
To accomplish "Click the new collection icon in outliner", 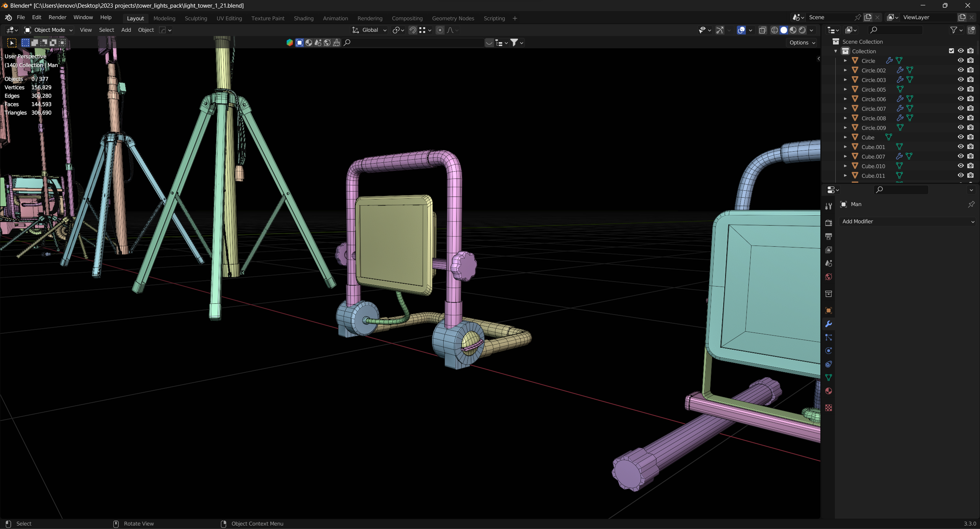I will pyautogui.click(x=971, y=30).
